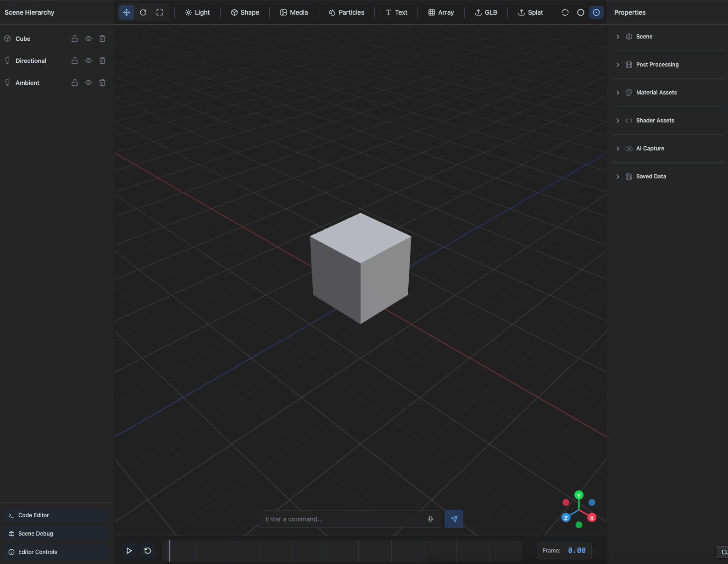Viewport: 728px width, 564px height.
Task: Open the Shape menu in toolbar
Action: [245, 12]
